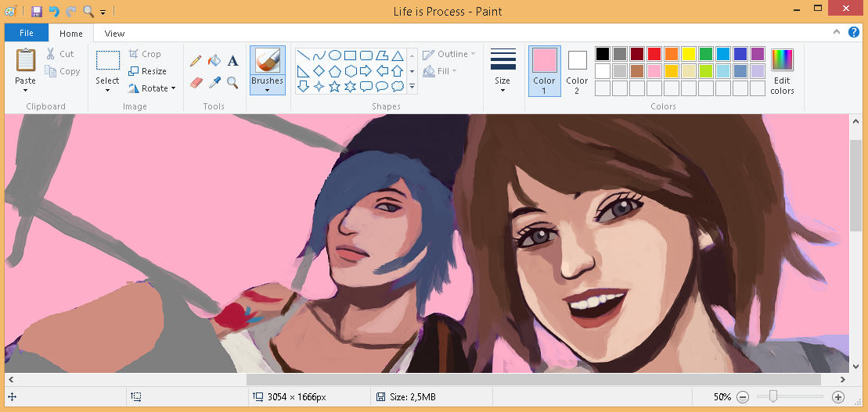Select the Pencil tool
Image resolution: width=868 pixels, height=412 pixels.
coord(196,61)
